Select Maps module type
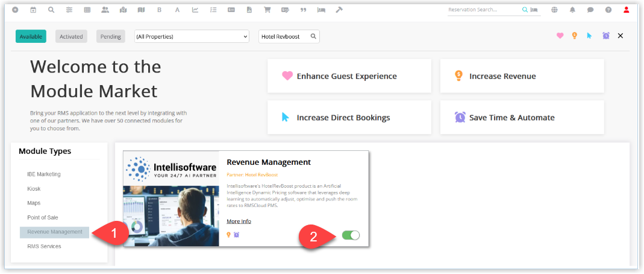The height and width of the screenshot is (274, 644). [x=34, y=203]
